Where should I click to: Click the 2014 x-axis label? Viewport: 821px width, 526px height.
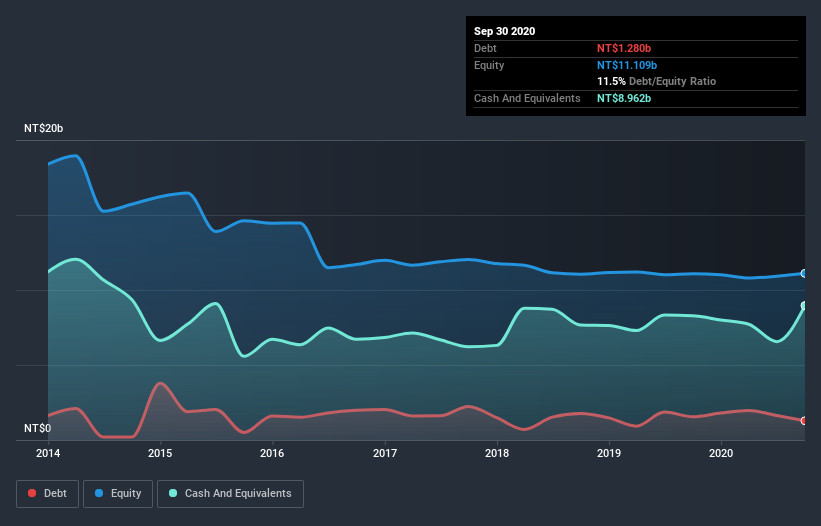[48, 453]
